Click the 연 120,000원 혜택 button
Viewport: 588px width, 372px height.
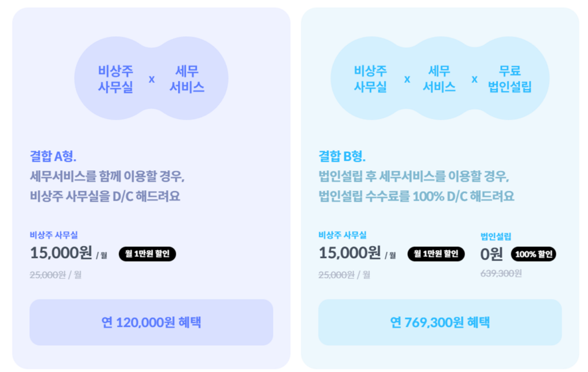click(151, 322)
